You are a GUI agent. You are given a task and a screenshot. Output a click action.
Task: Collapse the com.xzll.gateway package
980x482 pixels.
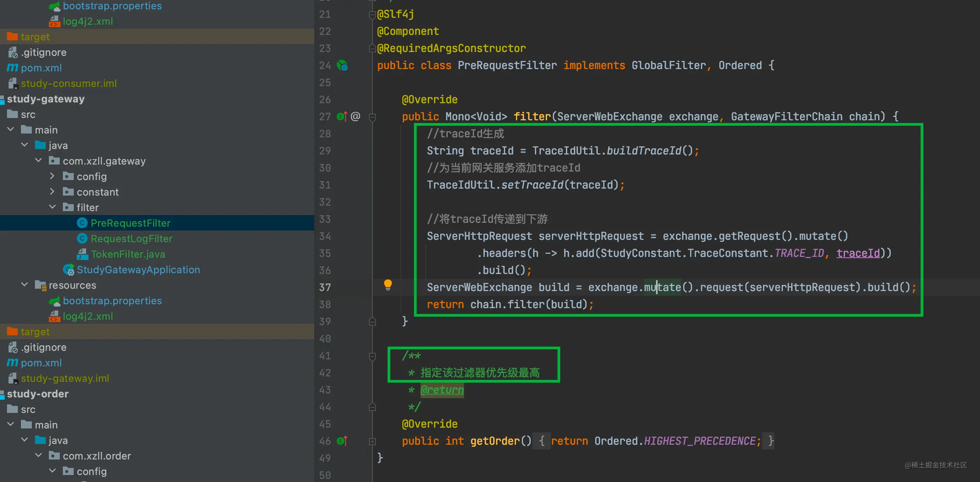[39, 160]
